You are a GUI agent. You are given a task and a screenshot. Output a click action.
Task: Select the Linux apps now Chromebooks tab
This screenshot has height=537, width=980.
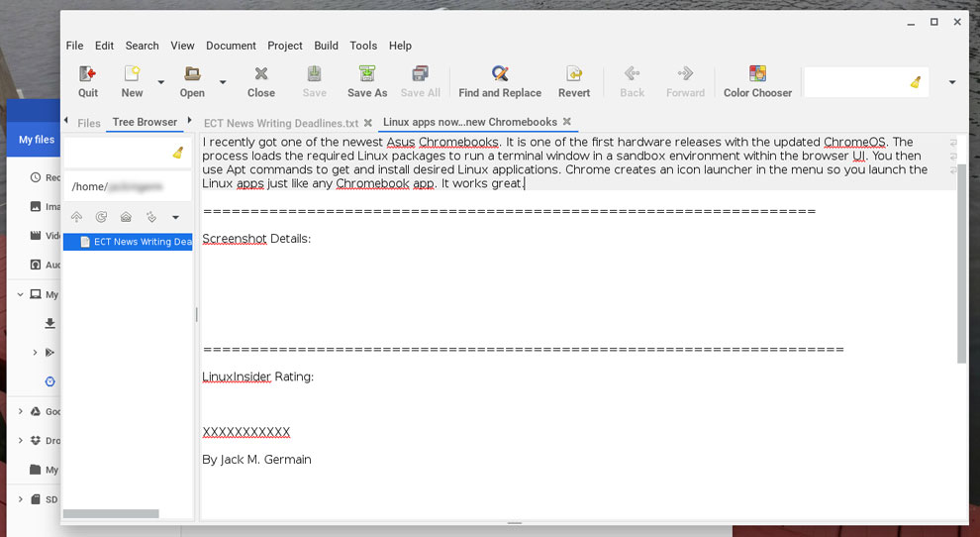[470, 122]
